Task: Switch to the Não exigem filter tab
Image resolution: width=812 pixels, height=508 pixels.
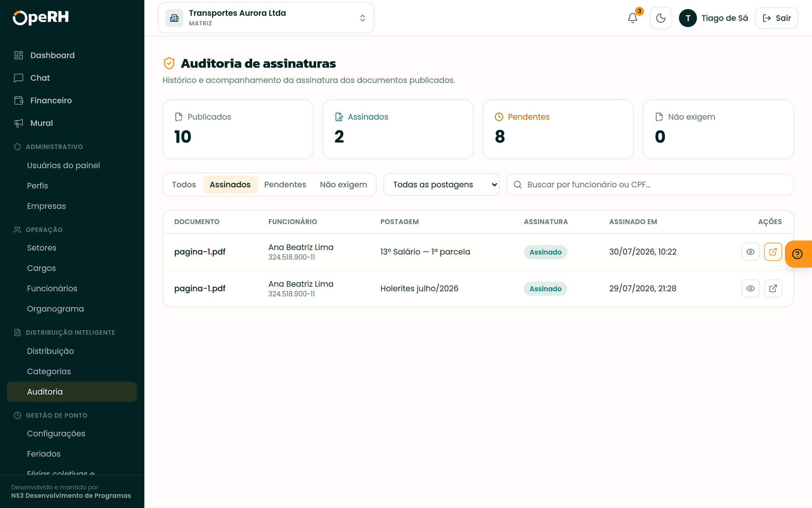Action: tap(343, 185)
